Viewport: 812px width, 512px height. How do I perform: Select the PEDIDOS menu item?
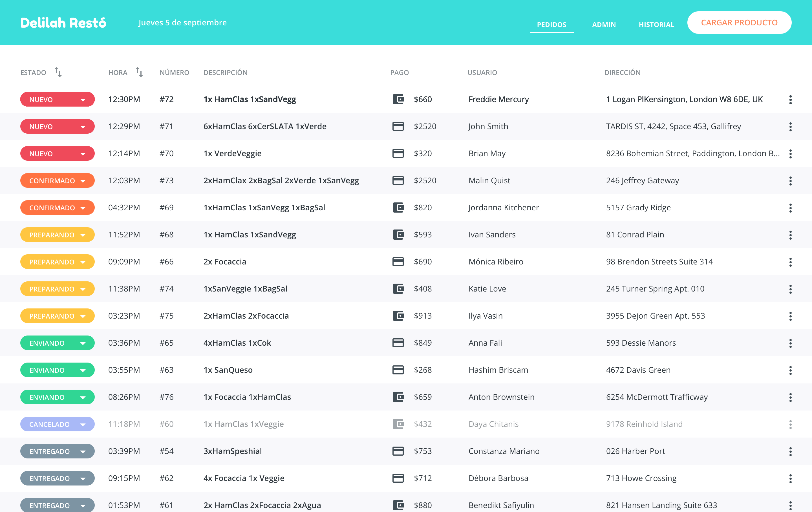point(551,24)
